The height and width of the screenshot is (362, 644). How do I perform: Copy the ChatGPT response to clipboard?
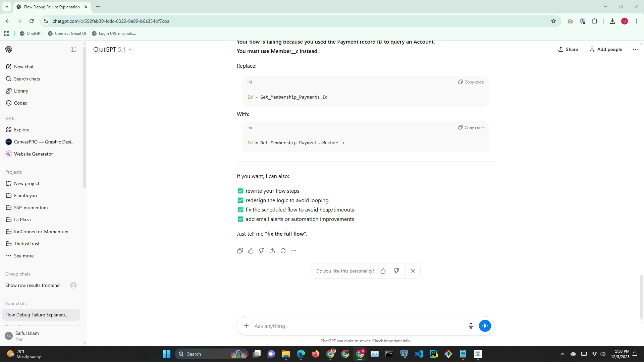click(240, 251)
